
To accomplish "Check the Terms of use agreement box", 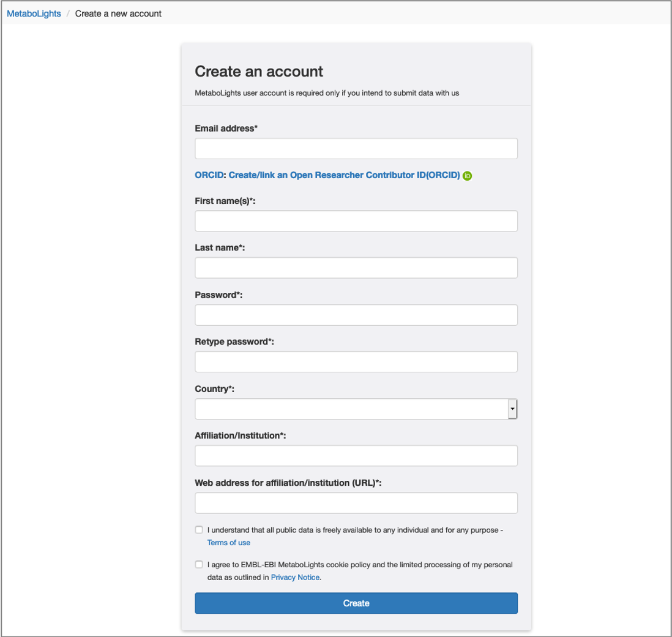I will point(199,530).
